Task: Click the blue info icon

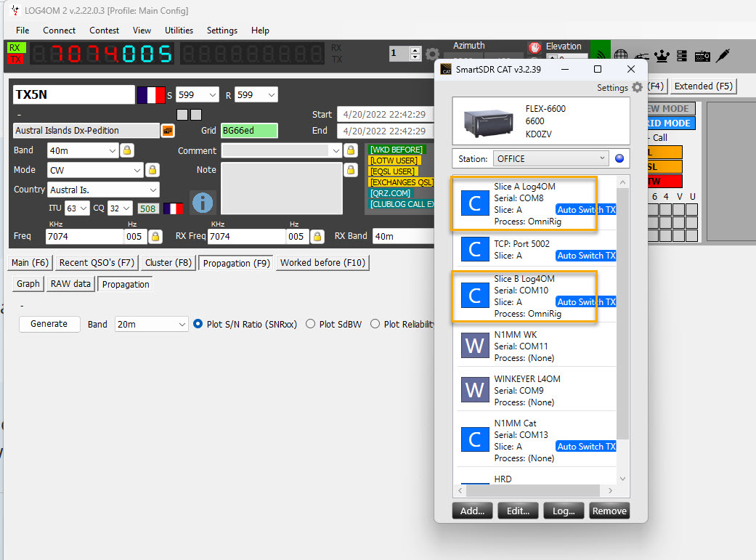Action: (x=203, y=203)
